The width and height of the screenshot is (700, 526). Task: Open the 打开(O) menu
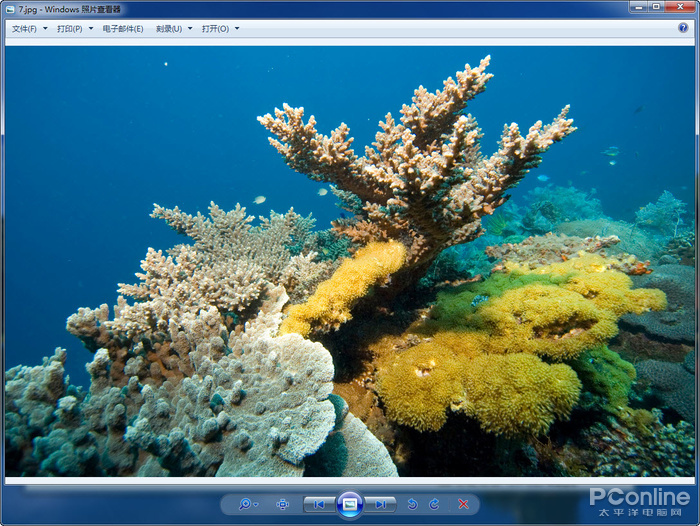(215, 29)
